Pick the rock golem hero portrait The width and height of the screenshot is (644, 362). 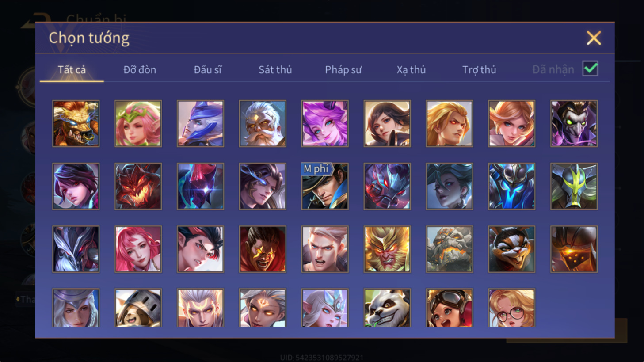[450, 249]
